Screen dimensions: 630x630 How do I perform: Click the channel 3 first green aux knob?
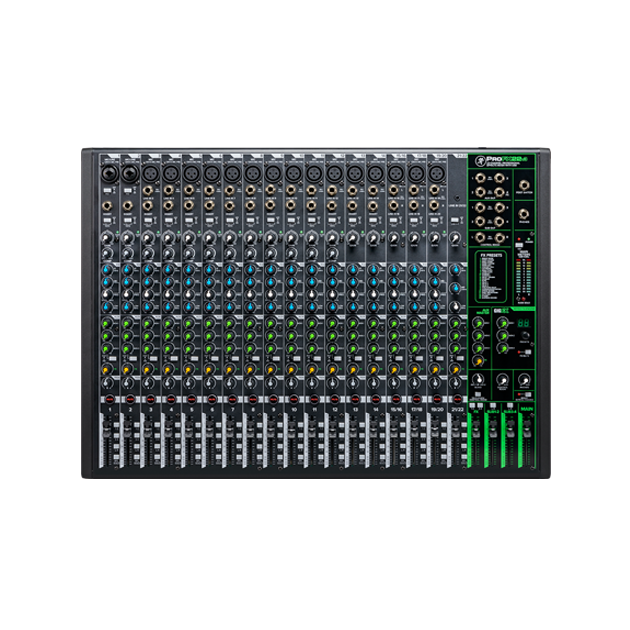pos(148,323)
